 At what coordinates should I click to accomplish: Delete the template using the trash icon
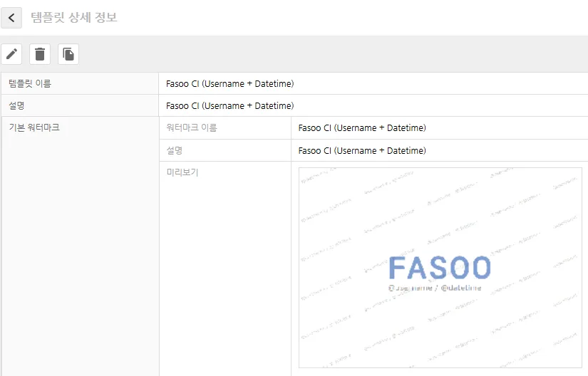(40, 54)
